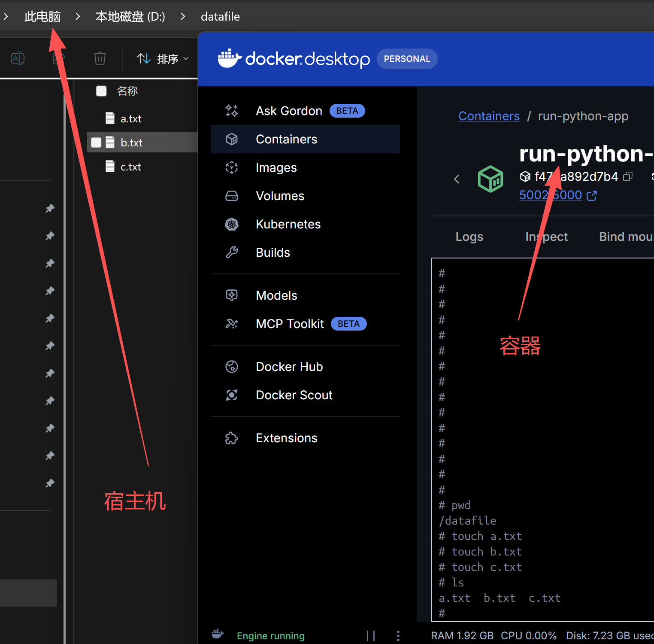
Task: Open the Builds section
Action: [x=306, y=252]
